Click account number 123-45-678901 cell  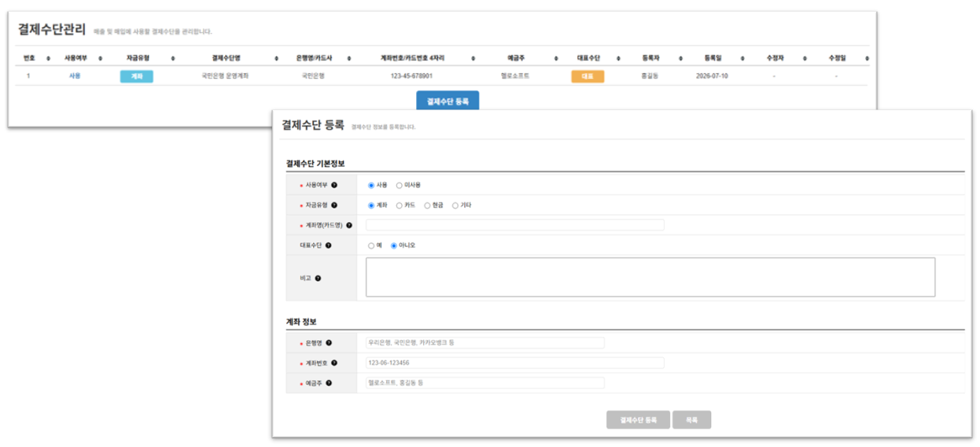coord(412,76)
